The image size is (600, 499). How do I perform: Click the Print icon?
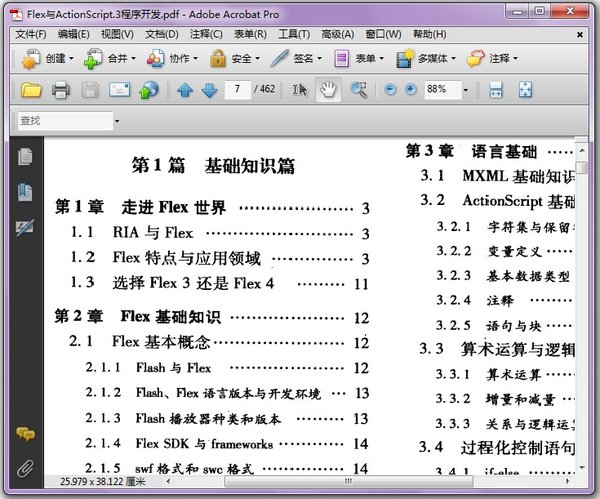click(60, 90)
